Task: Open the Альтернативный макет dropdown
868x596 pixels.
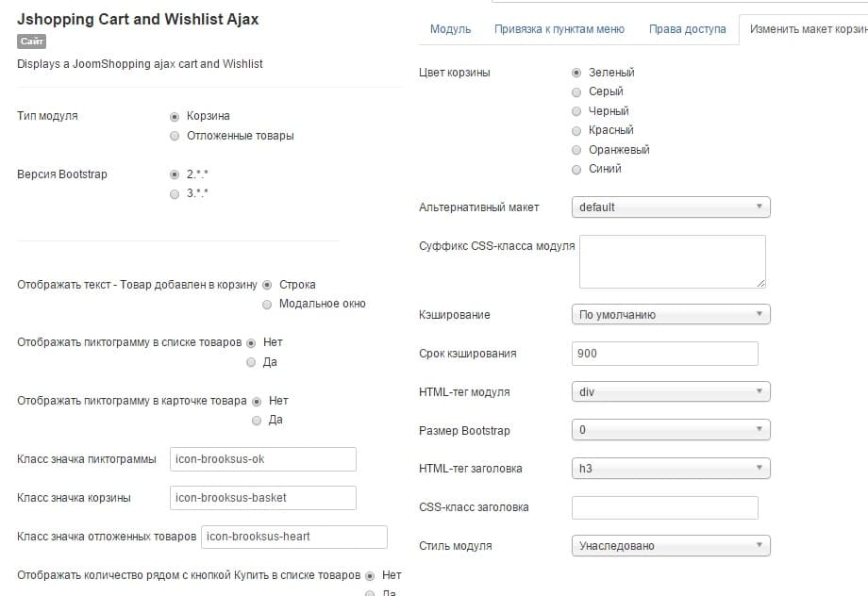Action: coord(671,207)
